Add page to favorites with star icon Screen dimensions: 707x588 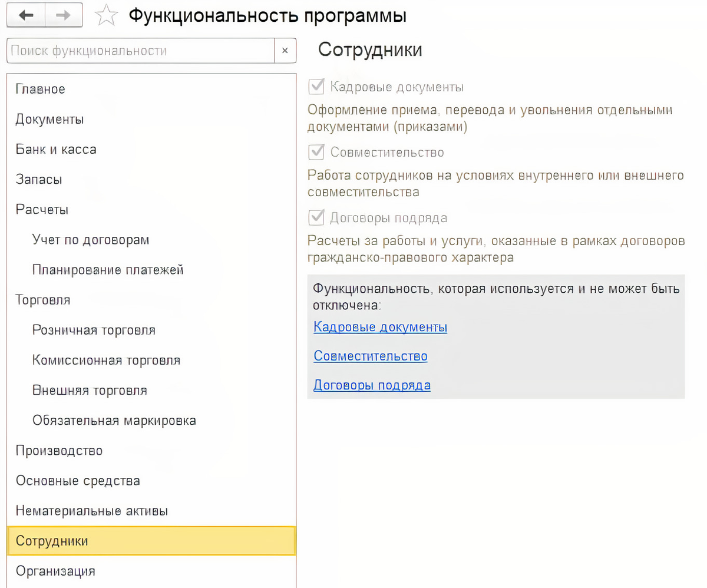pyautogui.click(x=106, y=15)
